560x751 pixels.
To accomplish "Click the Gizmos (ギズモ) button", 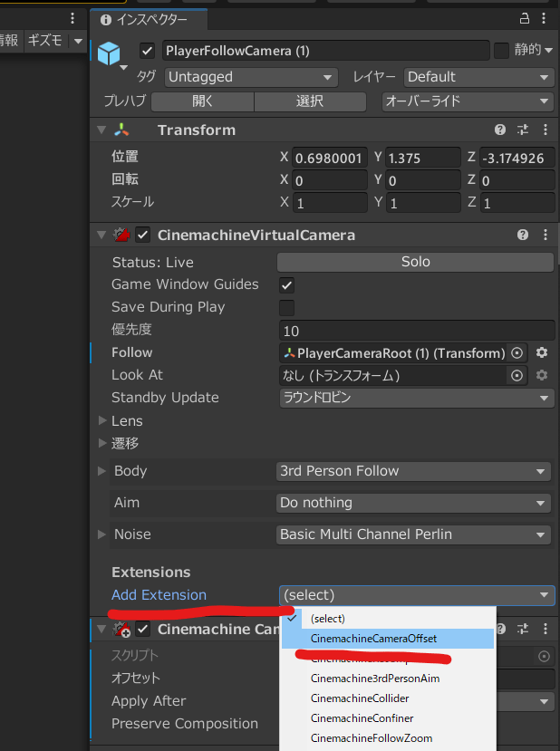I will (x=44, y=41).
